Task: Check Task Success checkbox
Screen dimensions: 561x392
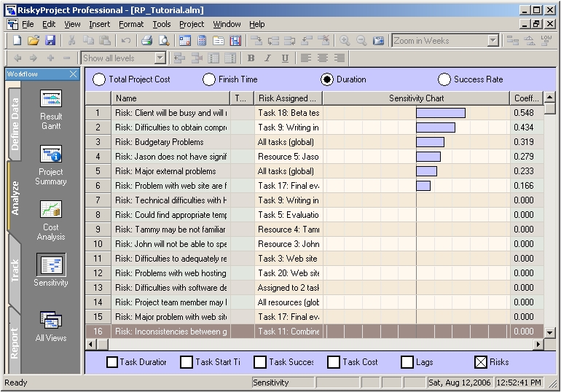Action: tap(260, 362)
